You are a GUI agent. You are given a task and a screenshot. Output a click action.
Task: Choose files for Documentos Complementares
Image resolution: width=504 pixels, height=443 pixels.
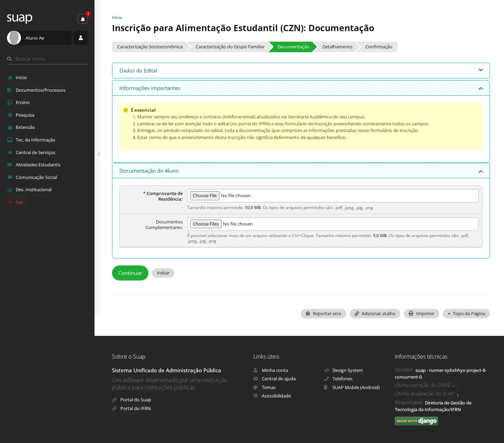pos(206,224)
